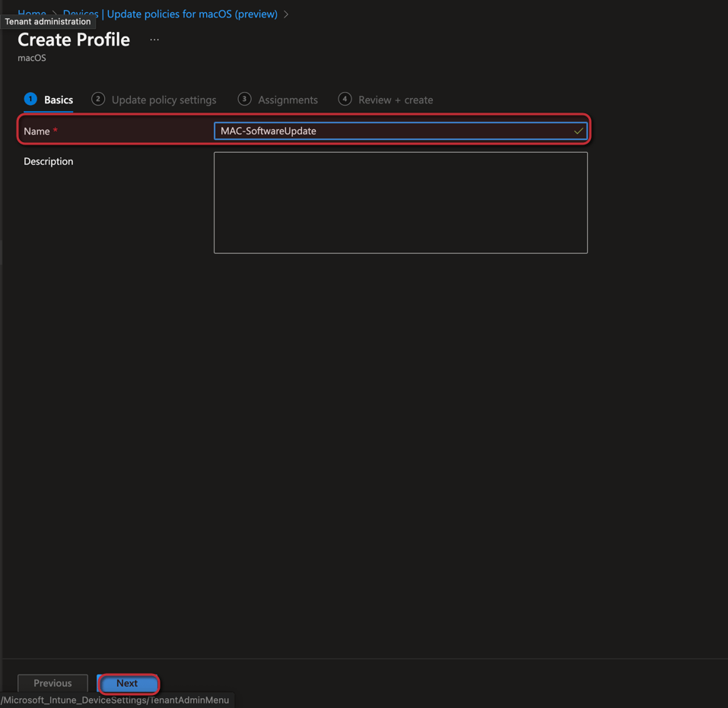Viewport: 728px width, 708px height.
Task: Click the chevron after Update policies breadcrumb
Action: tap(286, 14)
